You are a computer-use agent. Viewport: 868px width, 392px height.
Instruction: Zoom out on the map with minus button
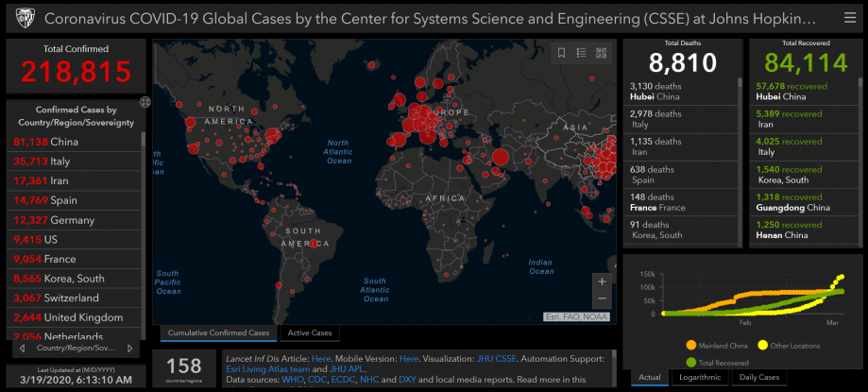click(603, 299)
